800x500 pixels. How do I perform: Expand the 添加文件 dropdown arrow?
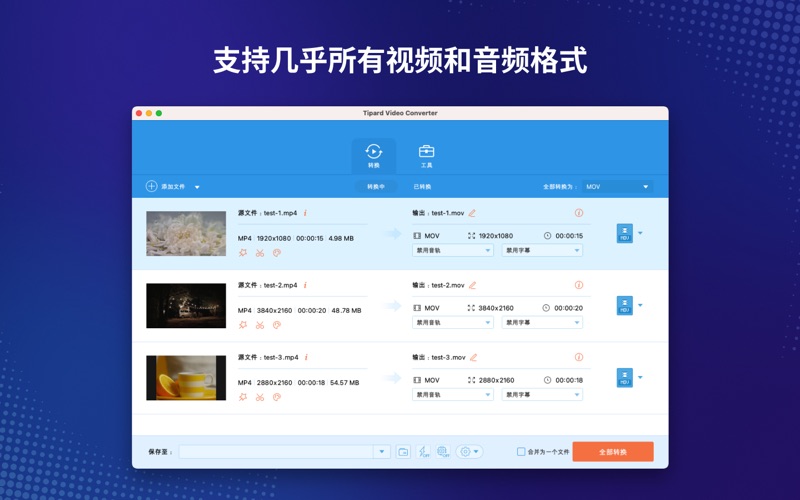point(197,187)
